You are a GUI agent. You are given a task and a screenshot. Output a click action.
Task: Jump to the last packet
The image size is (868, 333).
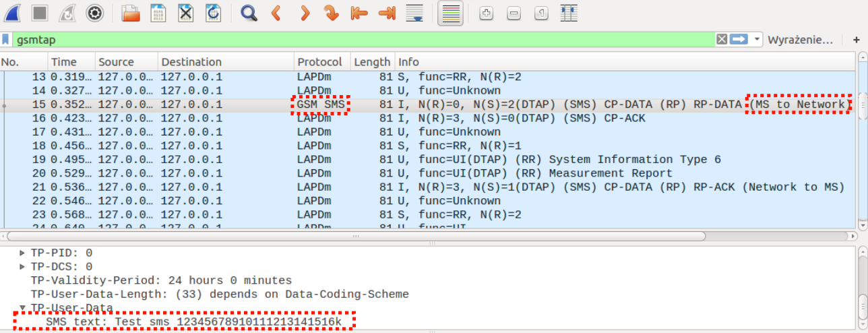386,13
